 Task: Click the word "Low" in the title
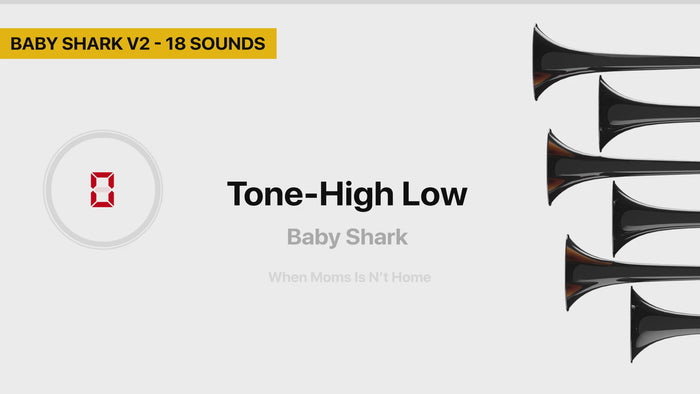pos(434,194)
